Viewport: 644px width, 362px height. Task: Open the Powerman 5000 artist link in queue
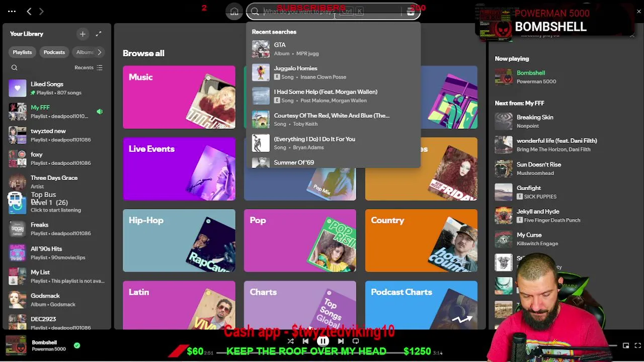[536, 81]
